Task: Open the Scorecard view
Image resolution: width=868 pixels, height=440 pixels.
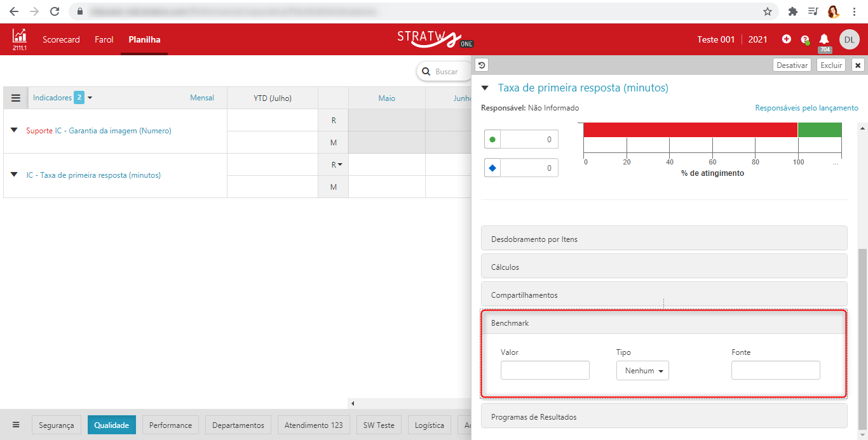Action: (x=61, y=39)
